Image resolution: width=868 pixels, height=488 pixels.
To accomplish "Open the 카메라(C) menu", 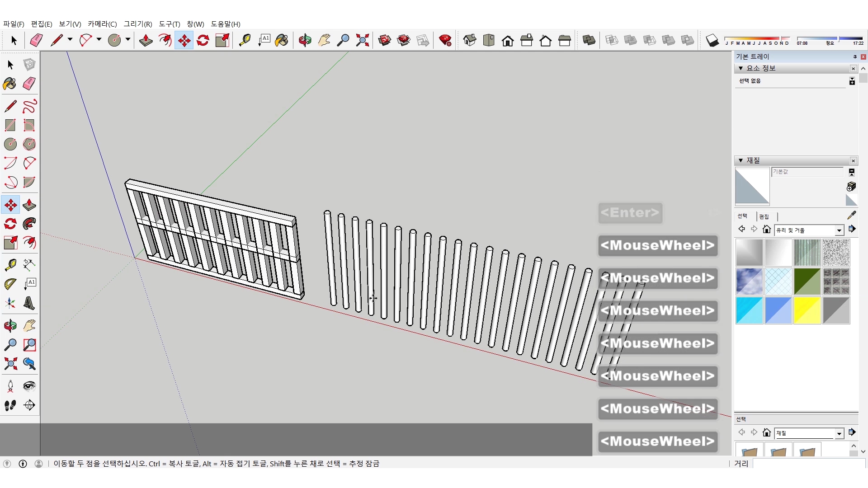I will pos(102,24).
